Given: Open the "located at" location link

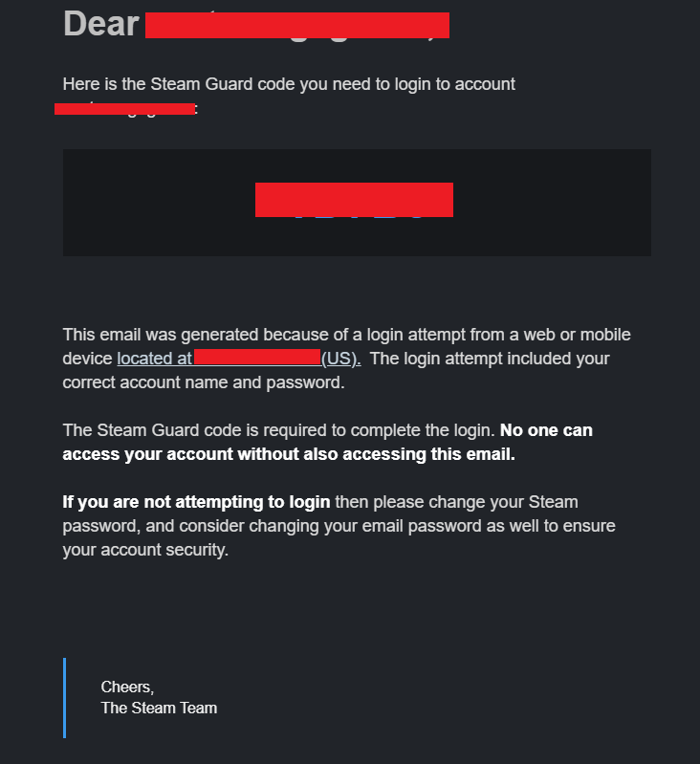Looking at the screenshot, I should [154, 359].
